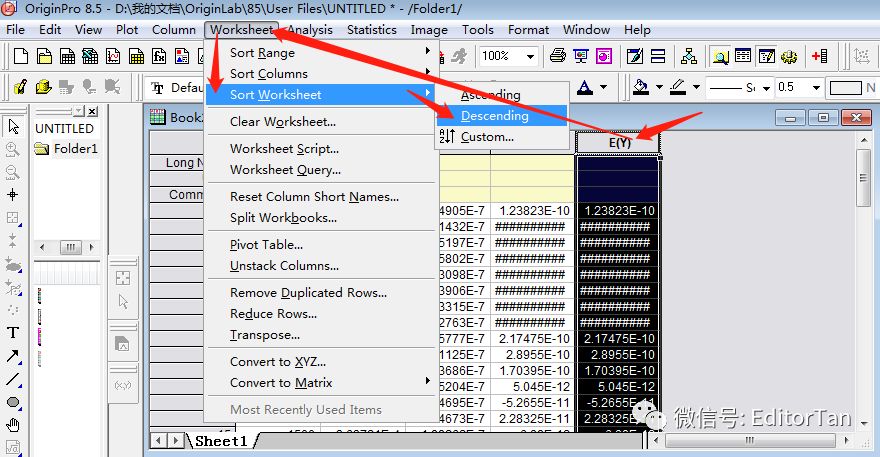Select UNTITLED project root
880x457 pixels.
point(65,129)
